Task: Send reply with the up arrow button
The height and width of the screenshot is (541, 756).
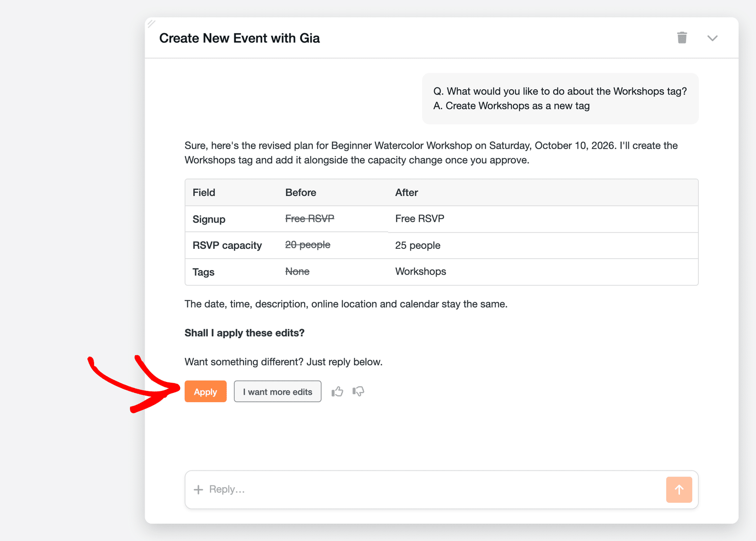Action: pyautogui.click(x=679, y=490)
